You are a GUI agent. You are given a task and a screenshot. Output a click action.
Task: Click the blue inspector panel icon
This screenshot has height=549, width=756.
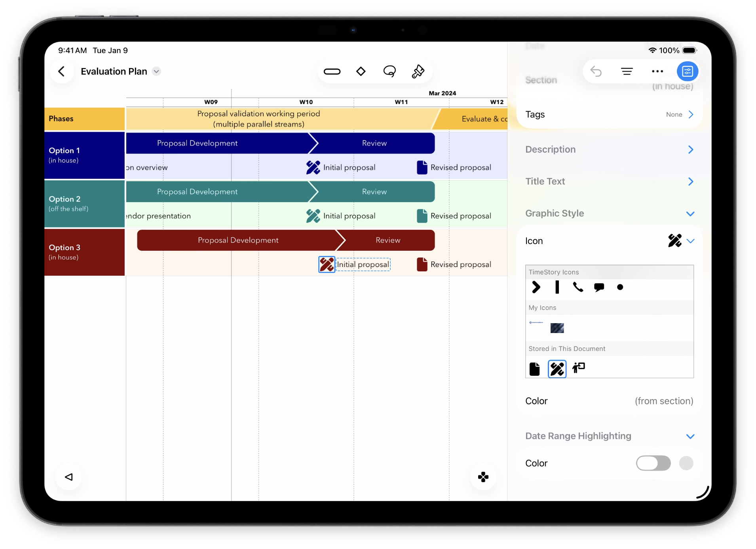click(688, 71)
